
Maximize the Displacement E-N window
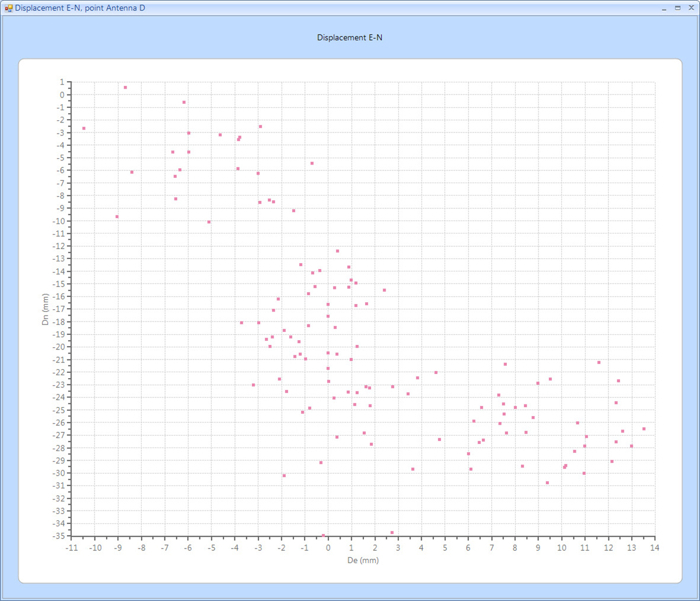(678, 8)
